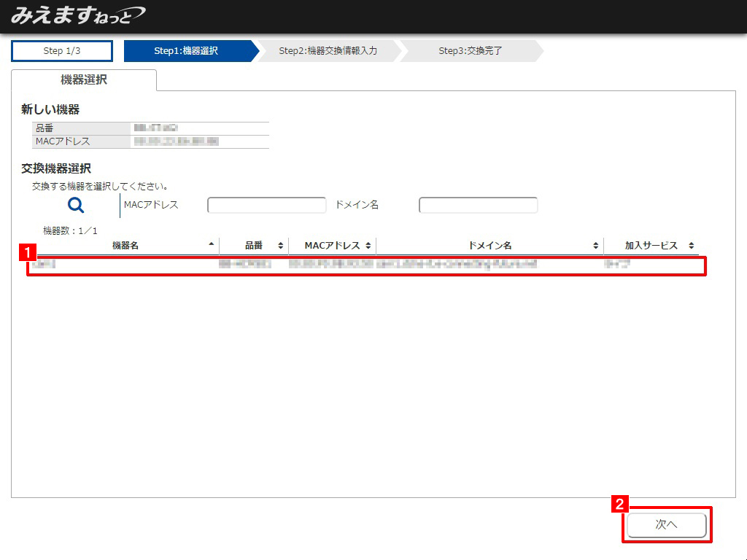Focus the MACアドレス search input field

[266, 206]
